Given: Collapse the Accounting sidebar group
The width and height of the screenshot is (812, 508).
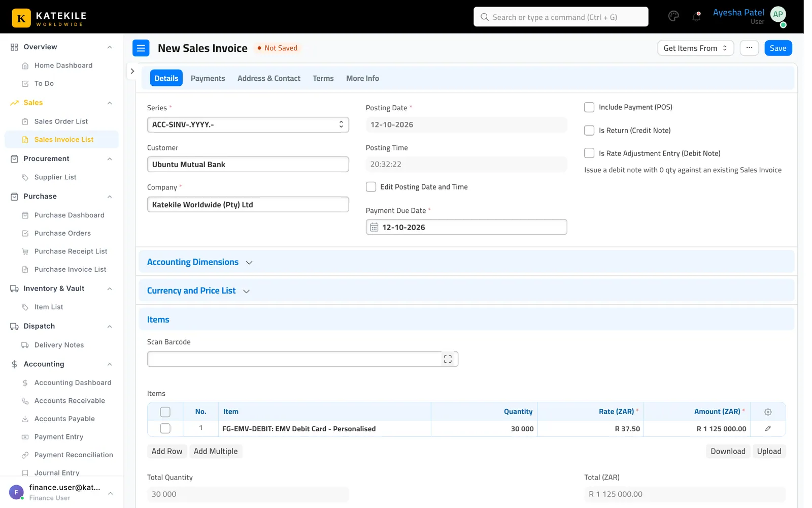Looking at the screenshot, I should [x=110, y=365].
